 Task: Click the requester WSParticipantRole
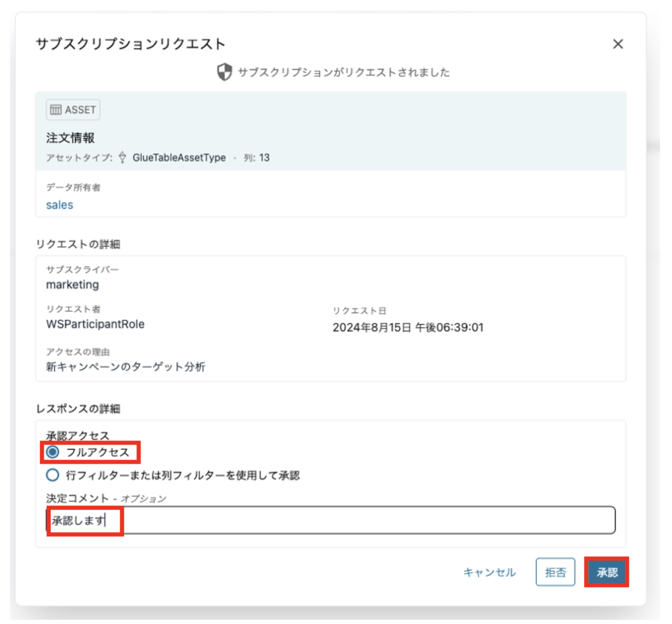(x=95, y=324)
